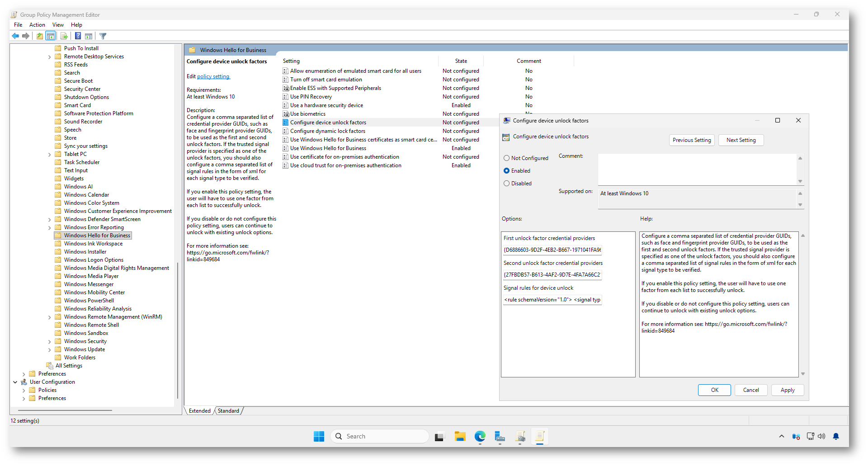This screenshot has width=868, height=466.
Task: Click the volume icon in the system tray
Action: click(821, 436)
